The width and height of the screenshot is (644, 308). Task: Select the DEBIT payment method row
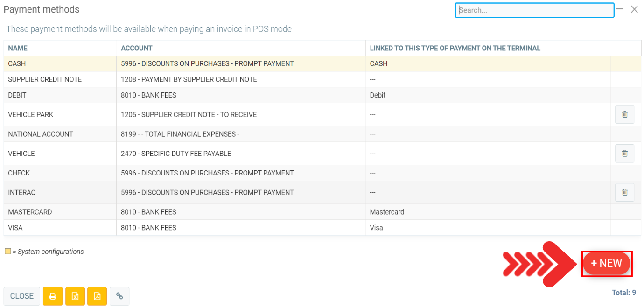pyautogui.click(x=187, y=95)
